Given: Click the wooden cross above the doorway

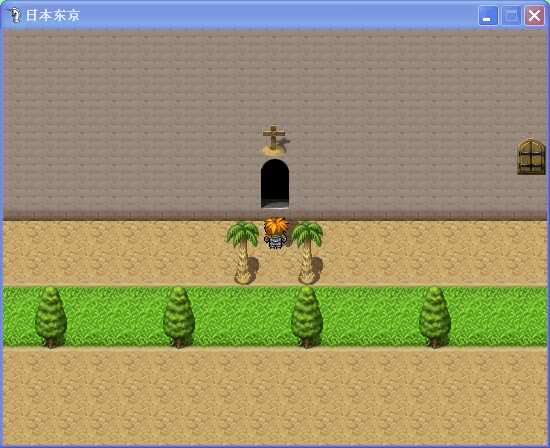Looking at the screenshot, I should pos(274,140).
